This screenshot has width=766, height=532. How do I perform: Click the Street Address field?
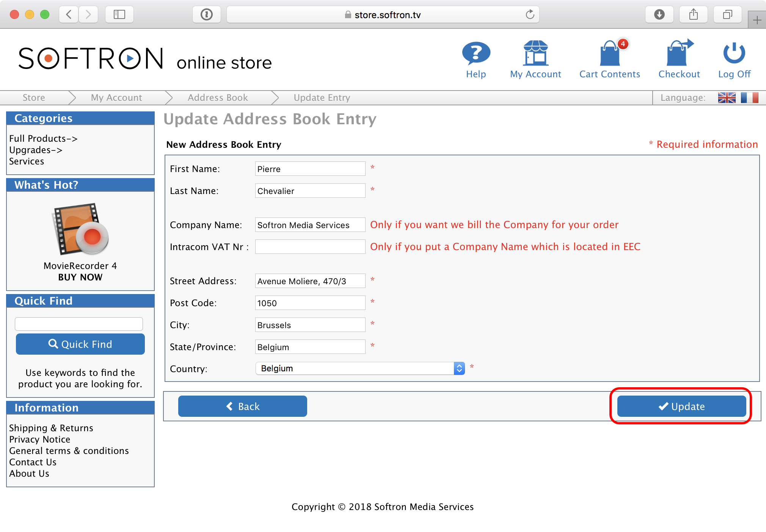[x=310, y=281]
